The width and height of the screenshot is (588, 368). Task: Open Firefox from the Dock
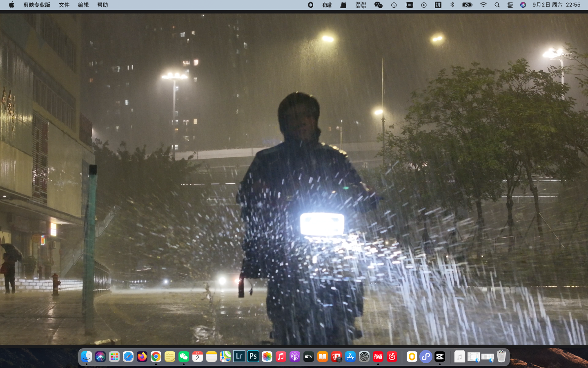tap(142, 357)
